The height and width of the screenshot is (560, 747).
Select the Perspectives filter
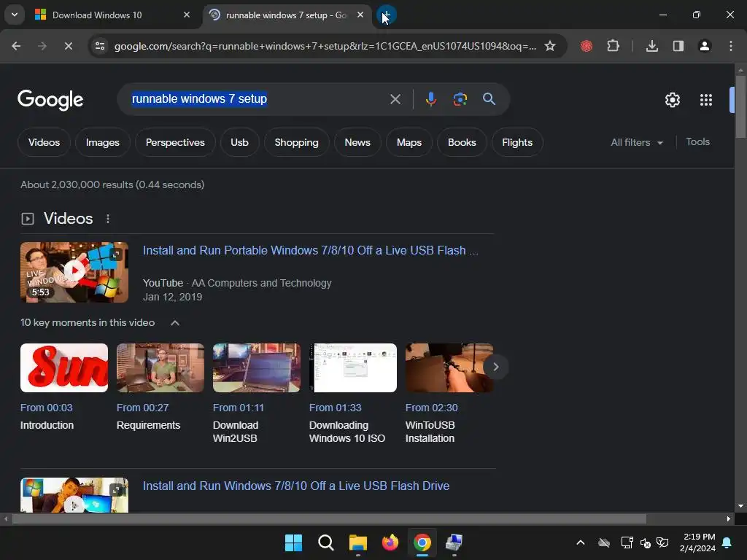[175, 142]
